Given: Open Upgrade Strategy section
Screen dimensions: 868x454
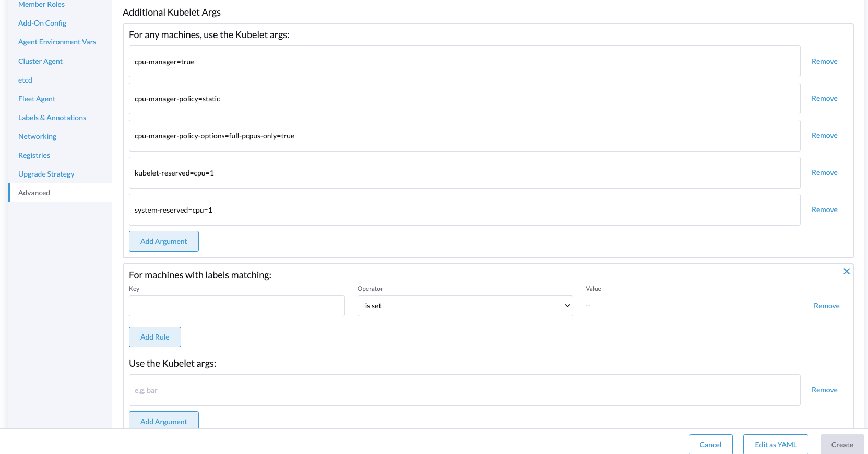Looking at the screenshot, I should [46, 174].
